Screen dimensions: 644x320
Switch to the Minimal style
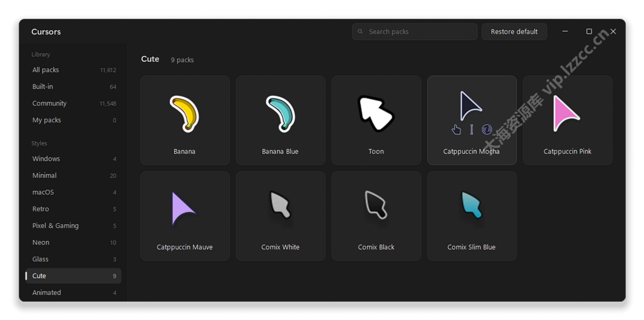tap(73, 176)
